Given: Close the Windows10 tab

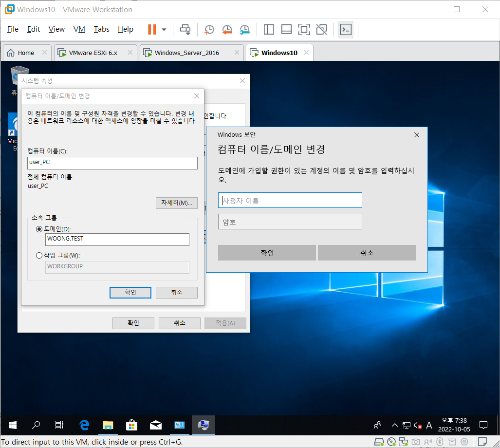Looking at the screenshot, I should pyautogui.click(x=306, y=52).
